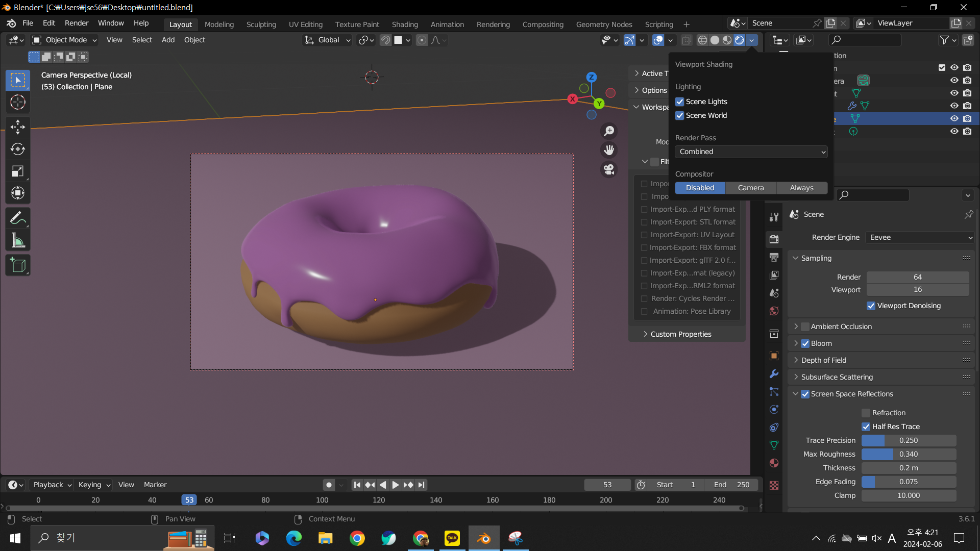Select the Scale tool
The height and width of the screenshot is (551, 980).
18,171
